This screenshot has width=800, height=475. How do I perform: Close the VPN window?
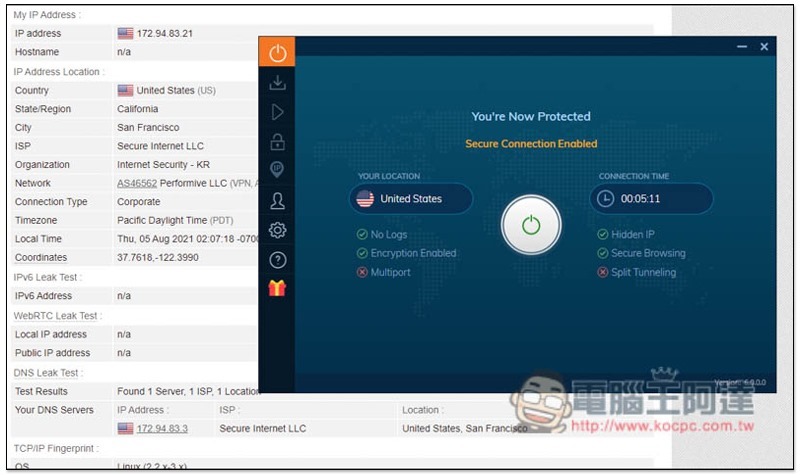click(x=764, y=46)
